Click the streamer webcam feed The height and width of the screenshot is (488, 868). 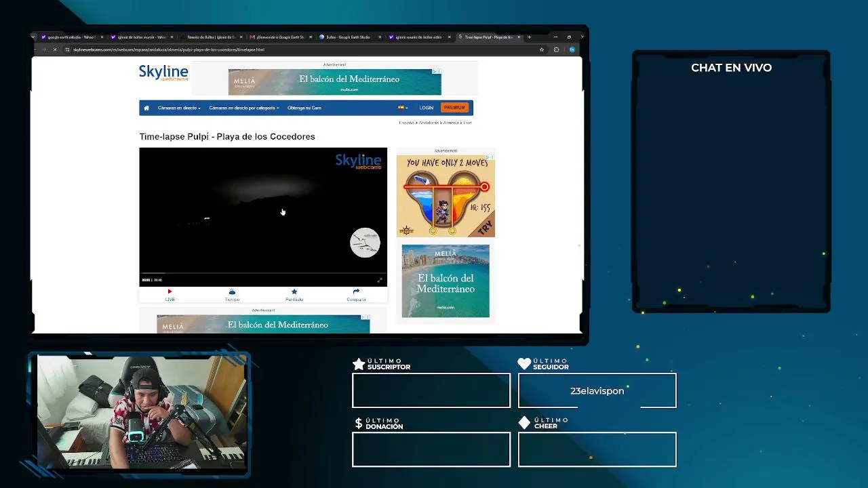tap(142, 413)
